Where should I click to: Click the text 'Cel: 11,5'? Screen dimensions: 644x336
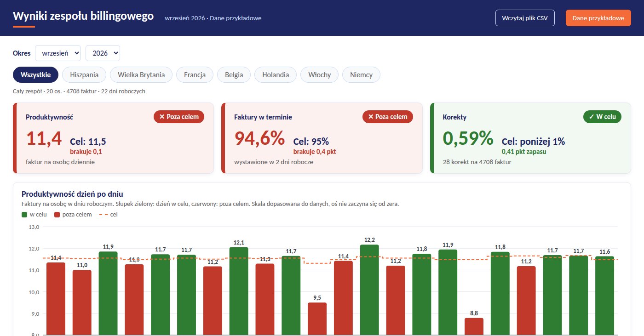click(88, 142)
